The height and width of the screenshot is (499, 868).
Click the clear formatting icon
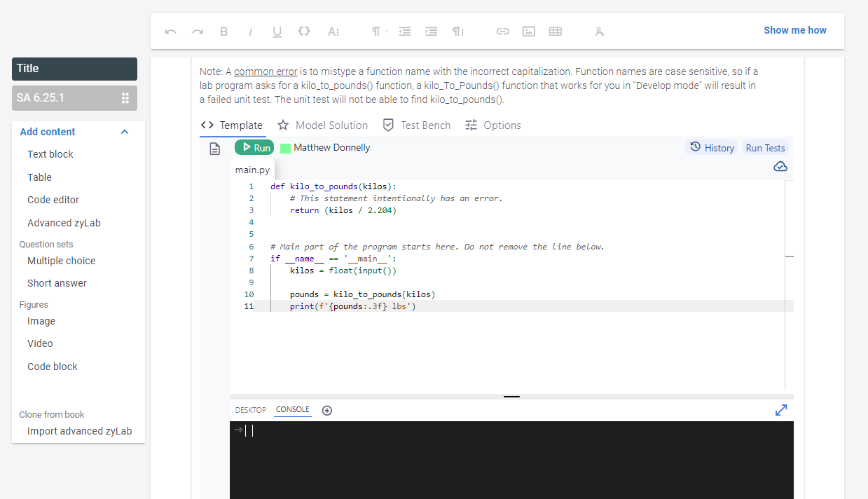600,32
